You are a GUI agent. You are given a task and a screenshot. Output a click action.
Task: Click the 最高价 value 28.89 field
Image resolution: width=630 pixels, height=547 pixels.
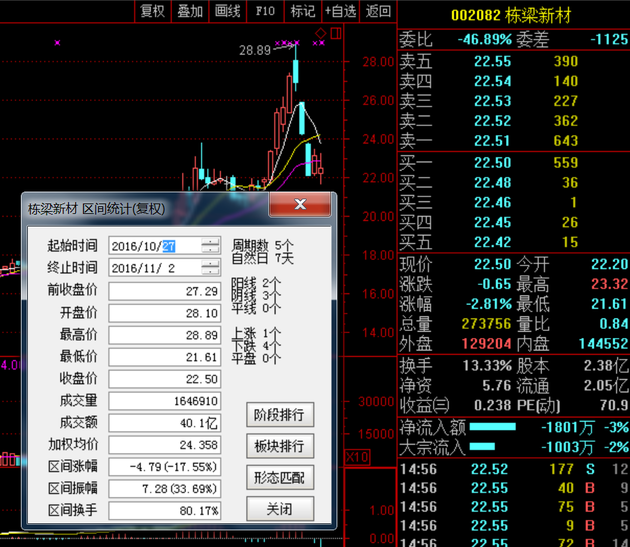point(165,335)
